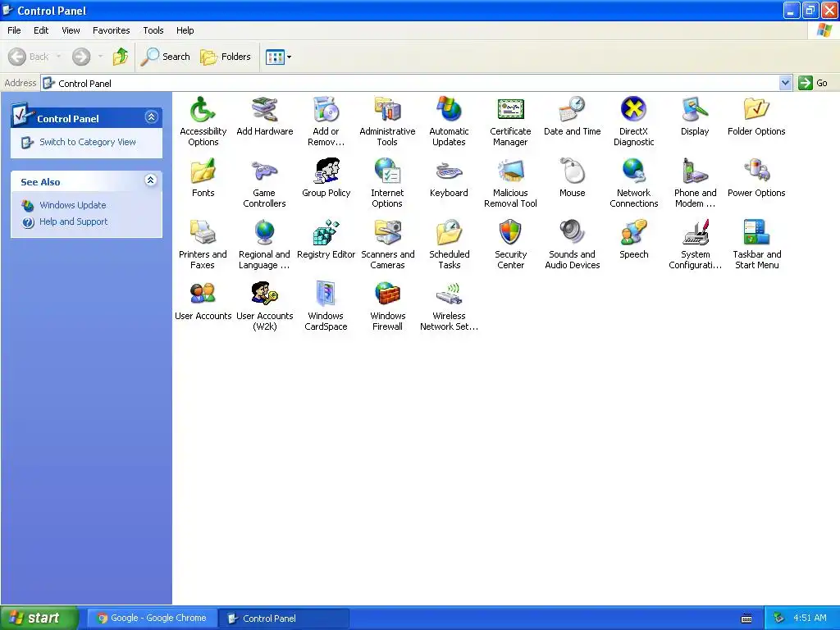Open Certificate Manager icon
This screenshot has width=840, height=630.
pos(510,109)
